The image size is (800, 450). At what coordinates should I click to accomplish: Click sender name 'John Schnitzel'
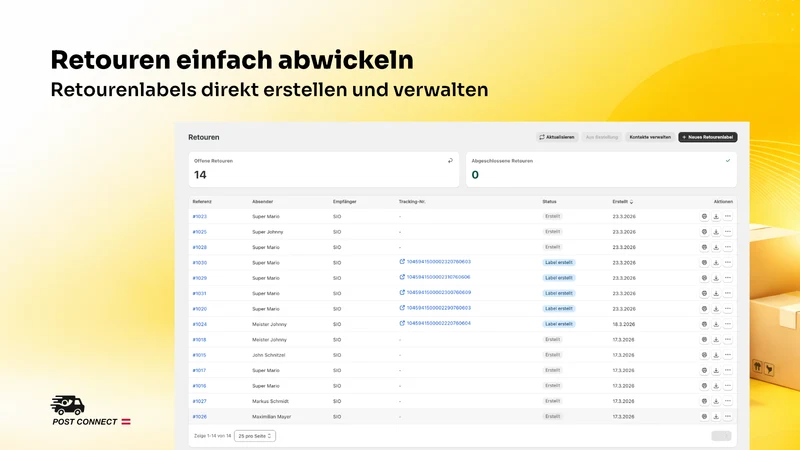(x=268, y=355)
